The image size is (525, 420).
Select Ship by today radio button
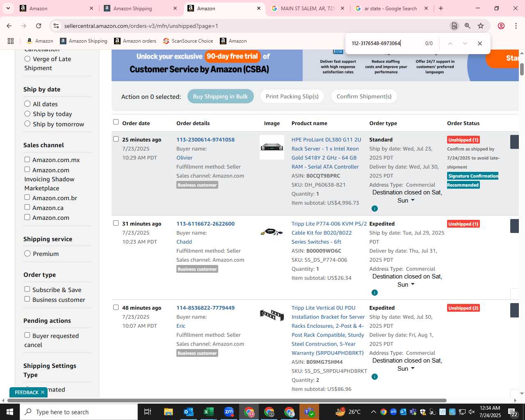(x=27, y=114)
